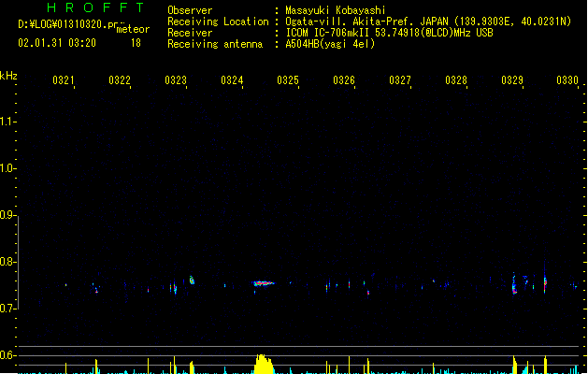
Task: Click the date stamp 02.01.31 03:20
Action: point(57,43)
